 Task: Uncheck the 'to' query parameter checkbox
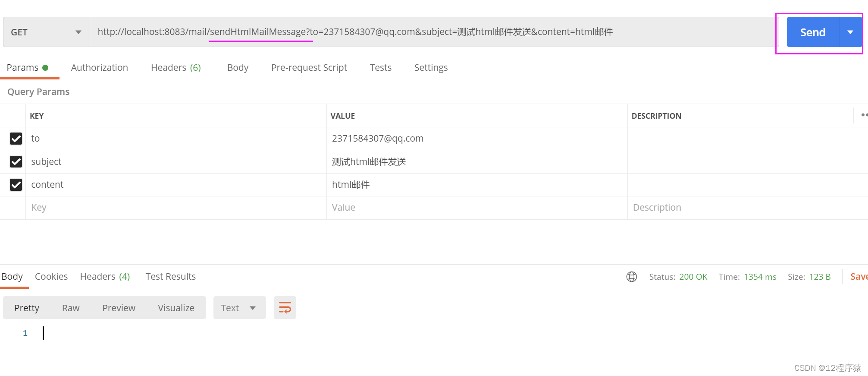tap(16, 139)
